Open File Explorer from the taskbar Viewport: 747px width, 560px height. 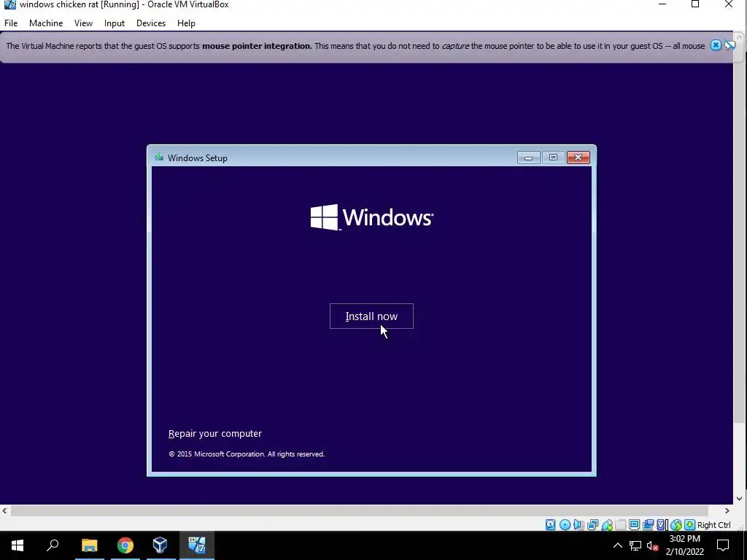89,545
